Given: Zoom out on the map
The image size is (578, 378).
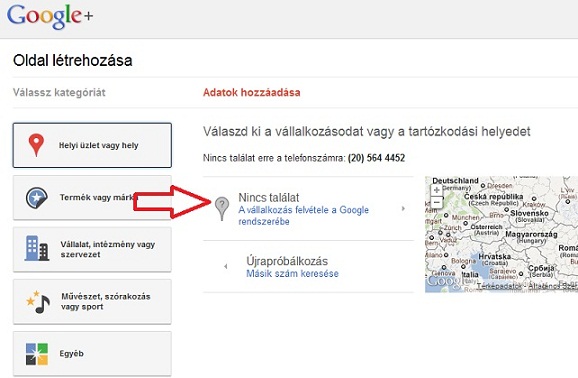Looking at the screenshot, I should [x=436, y=202].
